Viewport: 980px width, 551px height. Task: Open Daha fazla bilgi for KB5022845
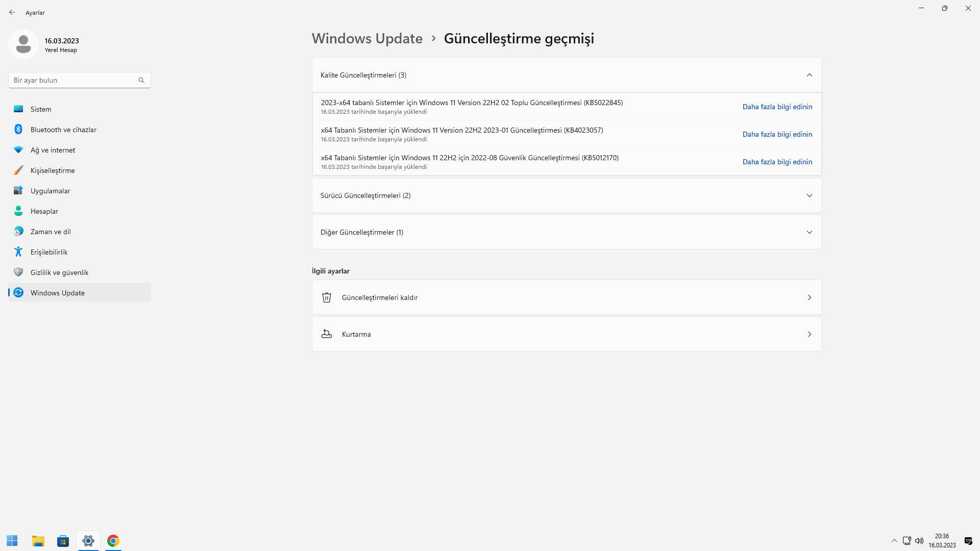(x=777, y=107)
